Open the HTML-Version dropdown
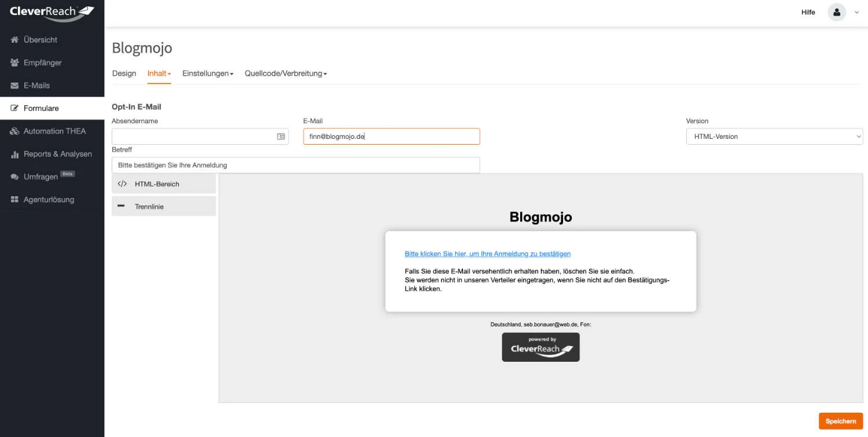Viewport: 868px width, 437px height. (774, 136)
